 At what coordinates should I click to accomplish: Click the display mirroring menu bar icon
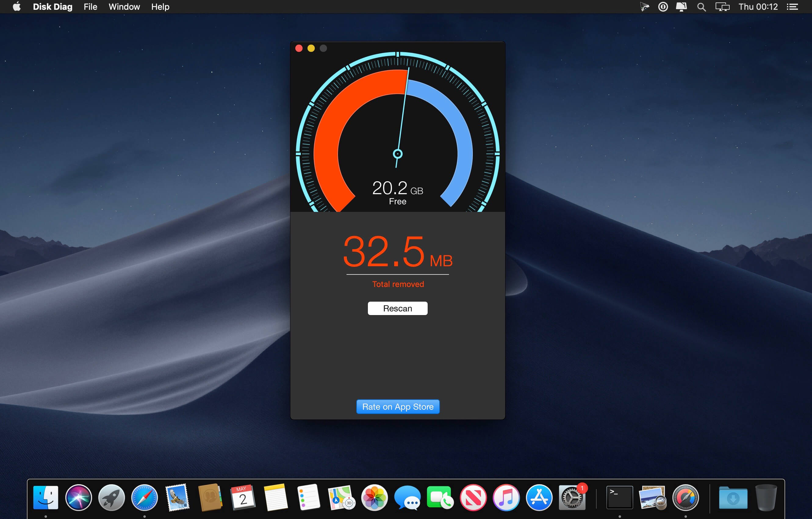pos(722,7)
